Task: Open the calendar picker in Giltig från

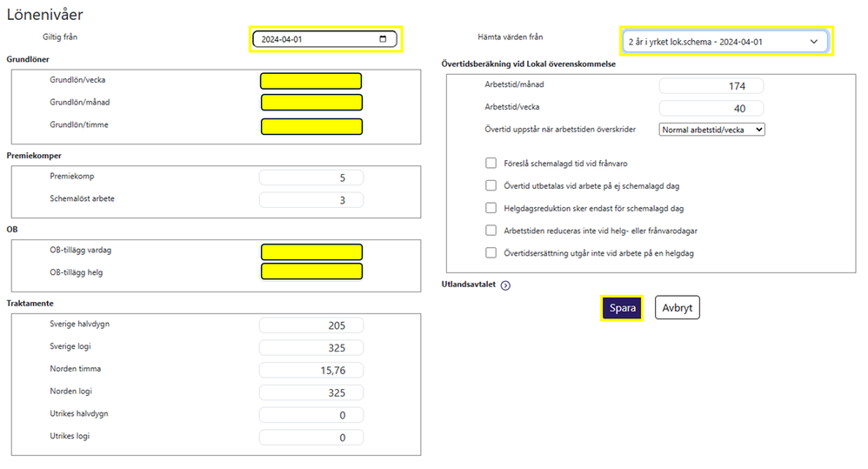Action: 383,39
